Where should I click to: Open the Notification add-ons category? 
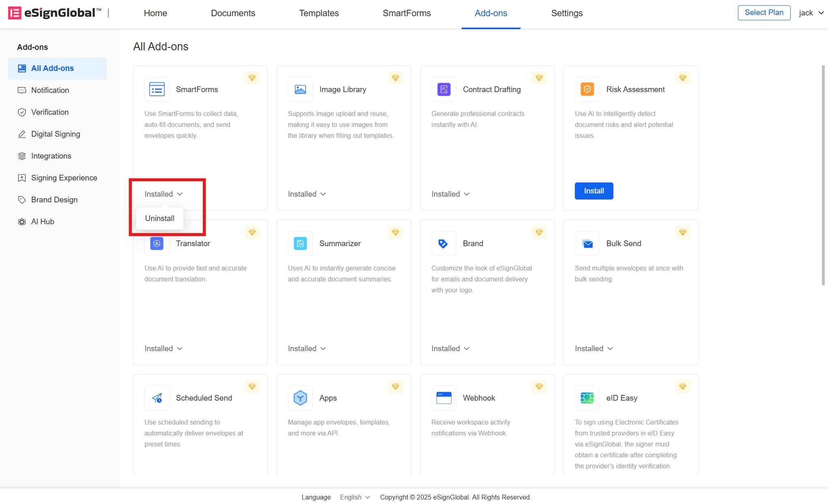point(57,90)
